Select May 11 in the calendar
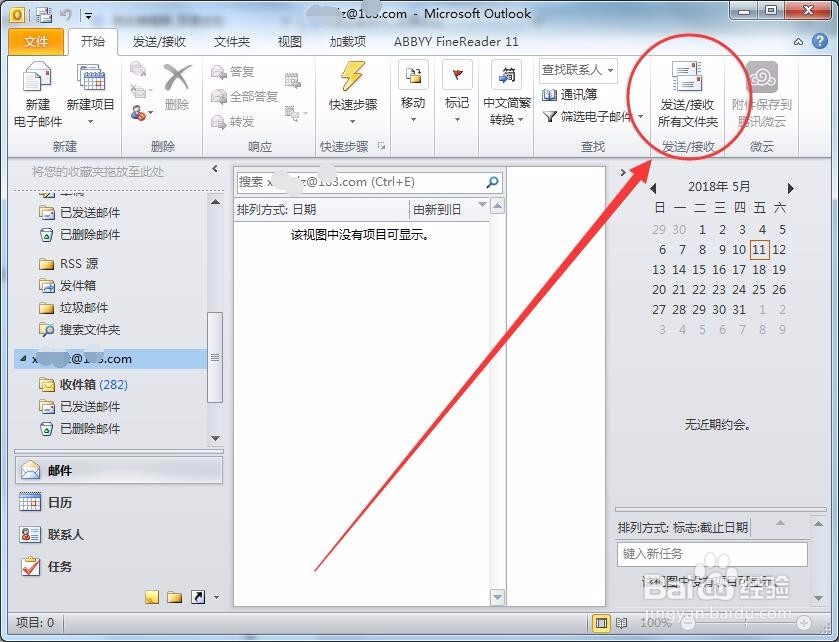839x642 pixels. pos(759,250)
